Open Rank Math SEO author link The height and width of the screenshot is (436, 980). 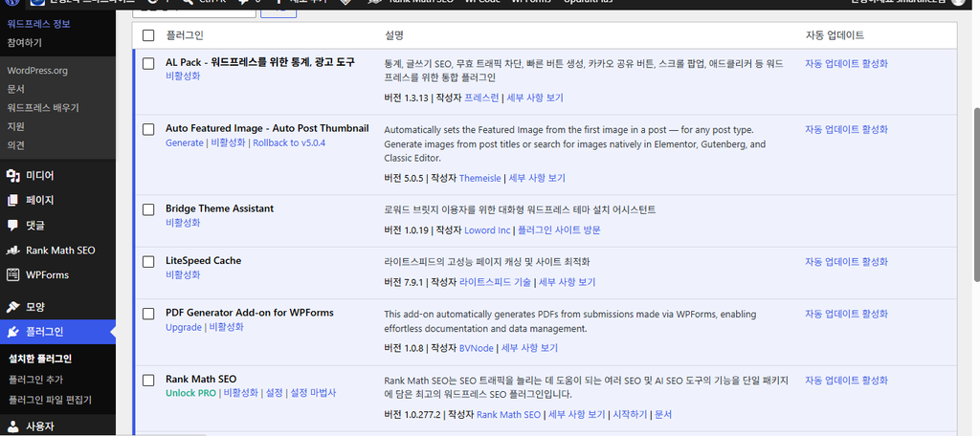point(509,414)
